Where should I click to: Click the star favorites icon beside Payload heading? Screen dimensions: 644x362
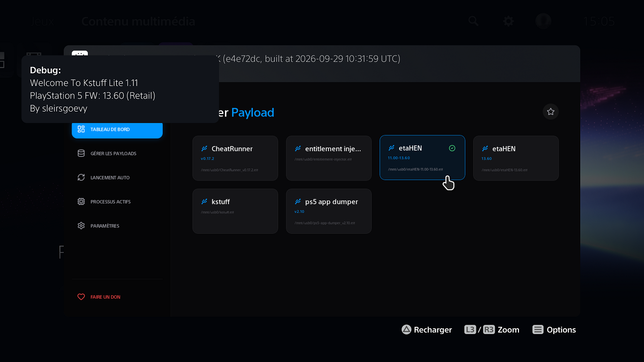tap(551, 112)
